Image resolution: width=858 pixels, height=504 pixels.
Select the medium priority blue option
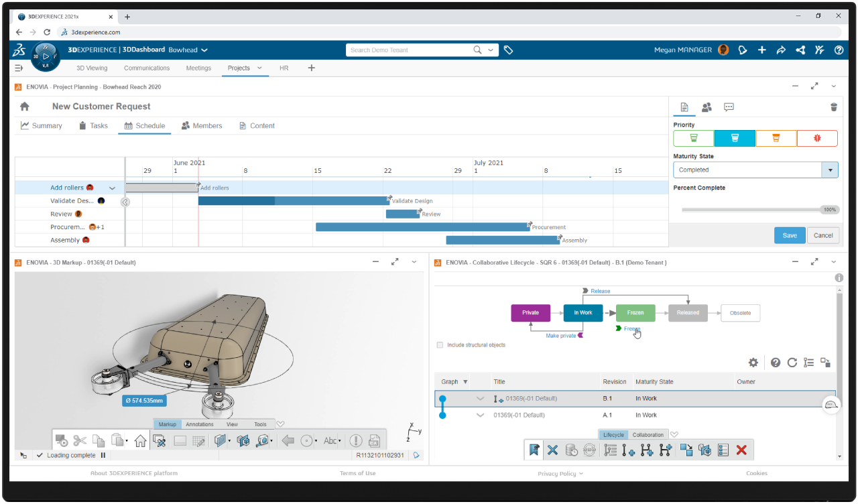click(735, 138)
